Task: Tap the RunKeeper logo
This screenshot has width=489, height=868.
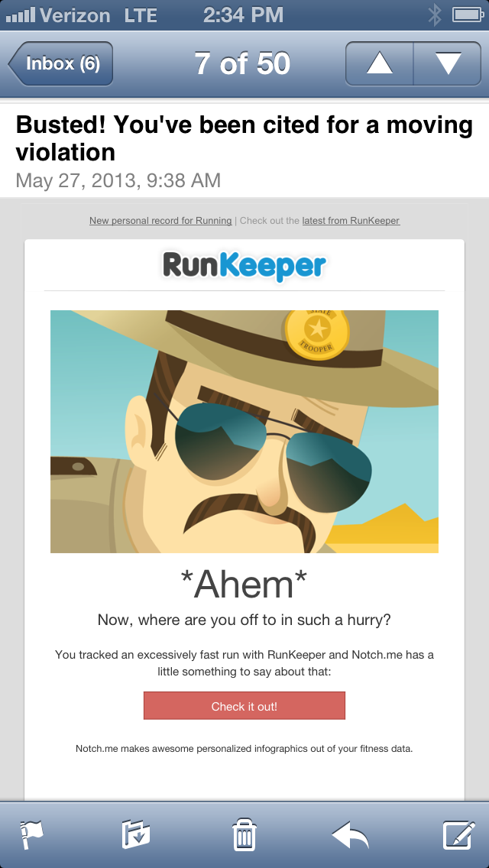Action: [x=244, y=266]
